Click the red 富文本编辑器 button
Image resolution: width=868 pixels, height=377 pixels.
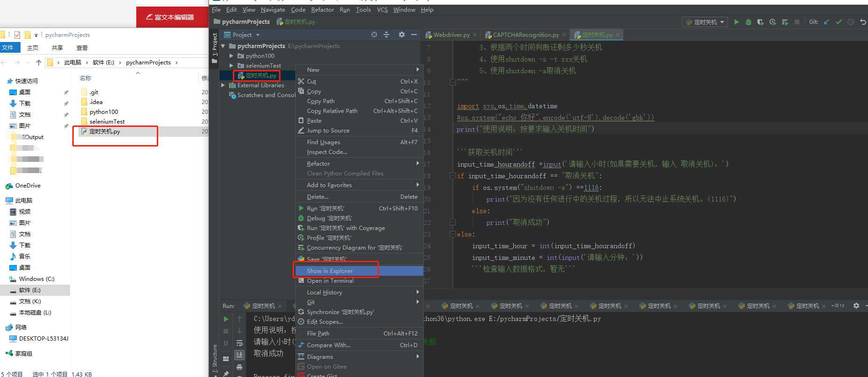[x=172, y=17]
